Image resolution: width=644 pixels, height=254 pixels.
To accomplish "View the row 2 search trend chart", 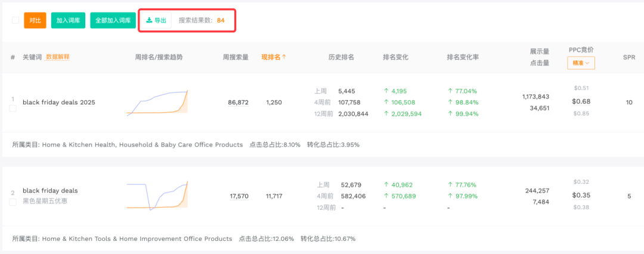I will click(157, 195).
